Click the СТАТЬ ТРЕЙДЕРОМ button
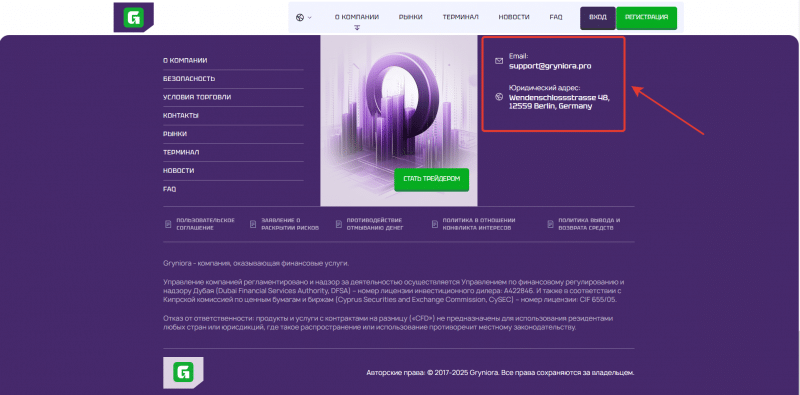Viewport: 800px width, 395px height. click(x=432, y=180)
